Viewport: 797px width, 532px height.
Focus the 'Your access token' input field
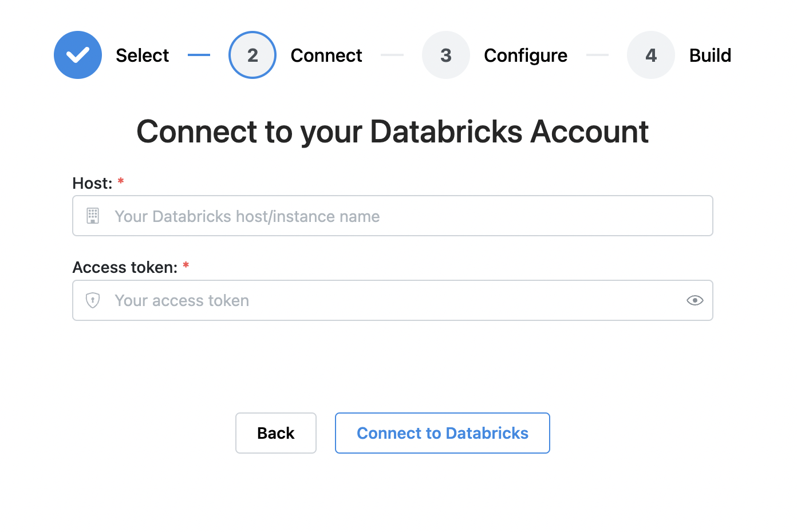click(389, 300)
